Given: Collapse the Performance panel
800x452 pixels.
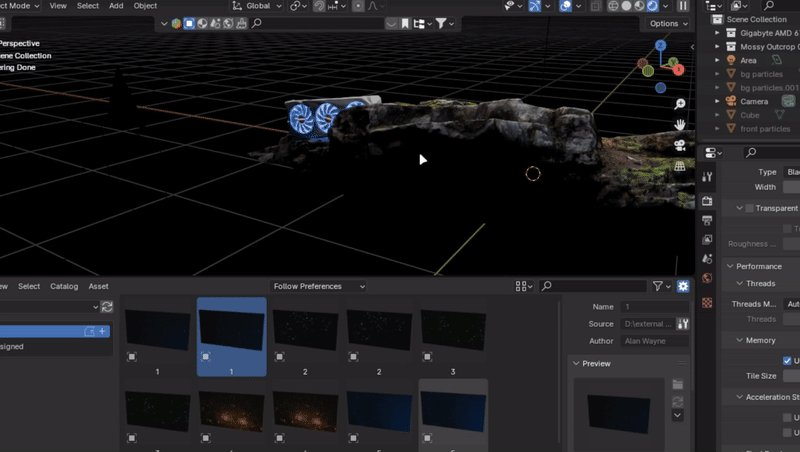Looking at the screenshot, I should pyautogui.click(x=730, y=266).
